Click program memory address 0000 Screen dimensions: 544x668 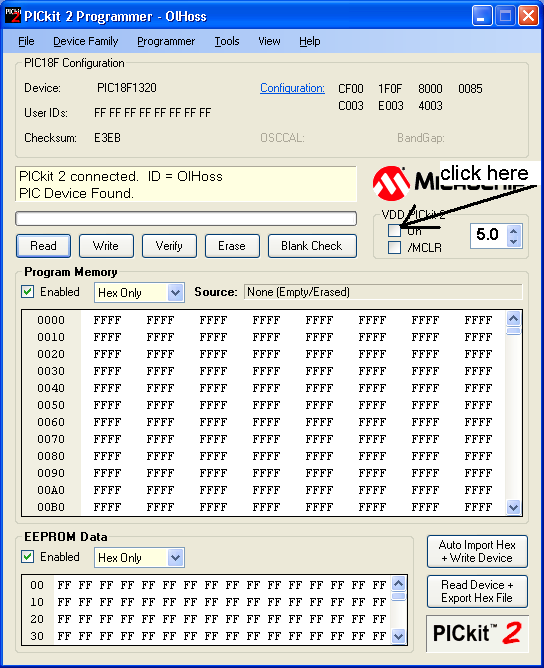pos(51,320)
